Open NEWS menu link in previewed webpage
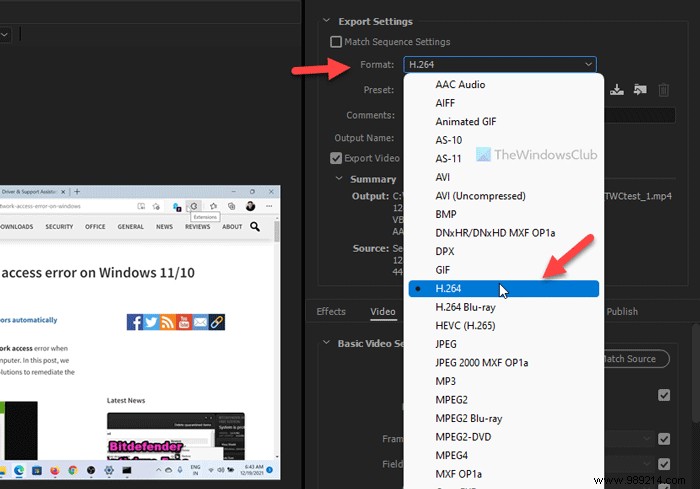 point(164,227)
